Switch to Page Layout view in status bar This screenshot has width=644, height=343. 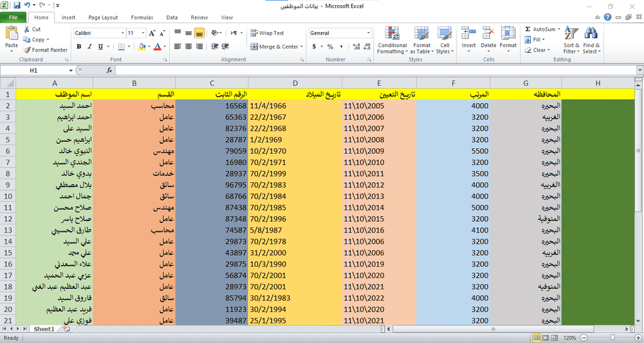[545, 338]
